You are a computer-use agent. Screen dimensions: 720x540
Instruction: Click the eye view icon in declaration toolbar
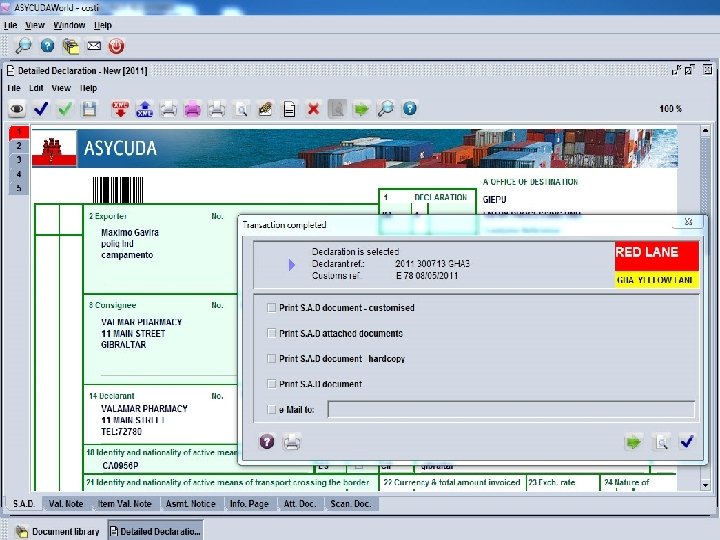[x=17, y=109]
